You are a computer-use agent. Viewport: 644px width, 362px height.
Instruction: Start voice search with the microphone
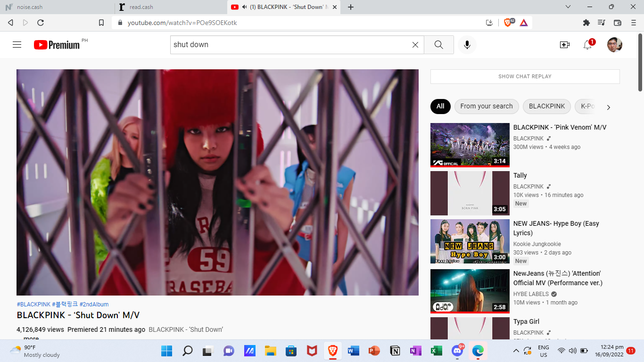click(467, 45)
